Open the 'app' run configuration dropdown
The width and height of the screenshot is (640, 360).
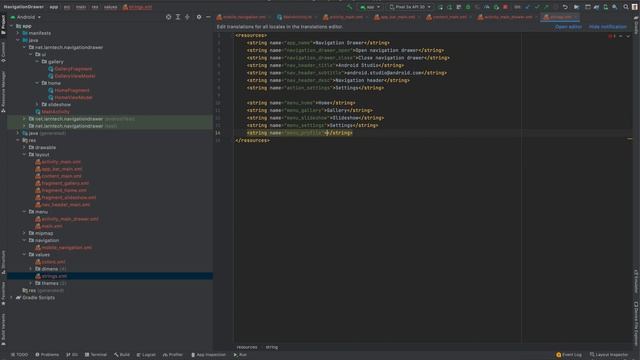(x=370, y=7)
